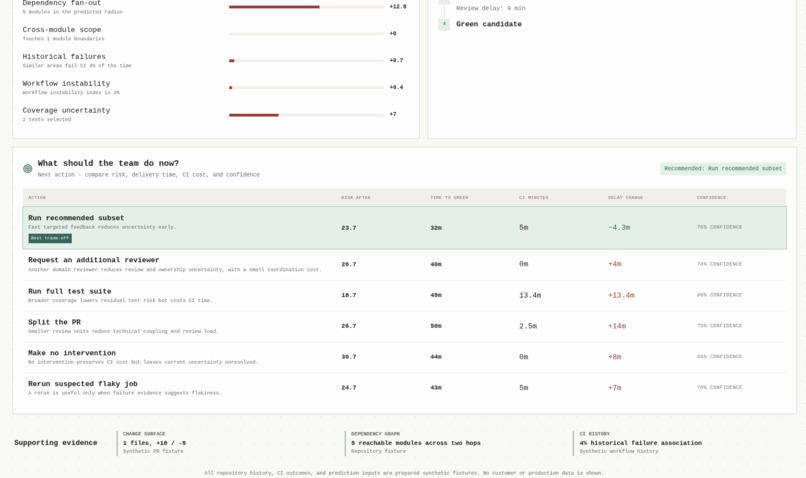The height and width of the screenshot is (478, 806).
Task: Click the +7 coverage uncertainty score
Action: point(393,114)
